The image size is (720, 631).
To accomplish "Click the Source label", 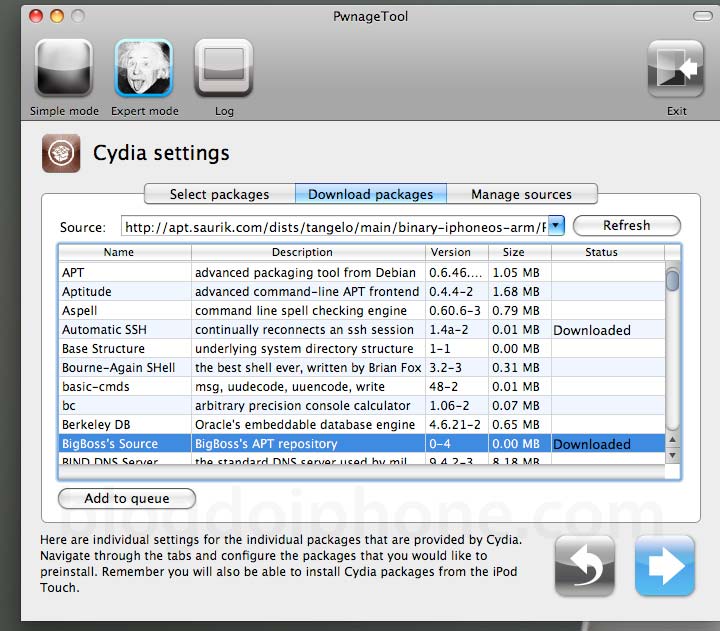I will click(83, 227).
